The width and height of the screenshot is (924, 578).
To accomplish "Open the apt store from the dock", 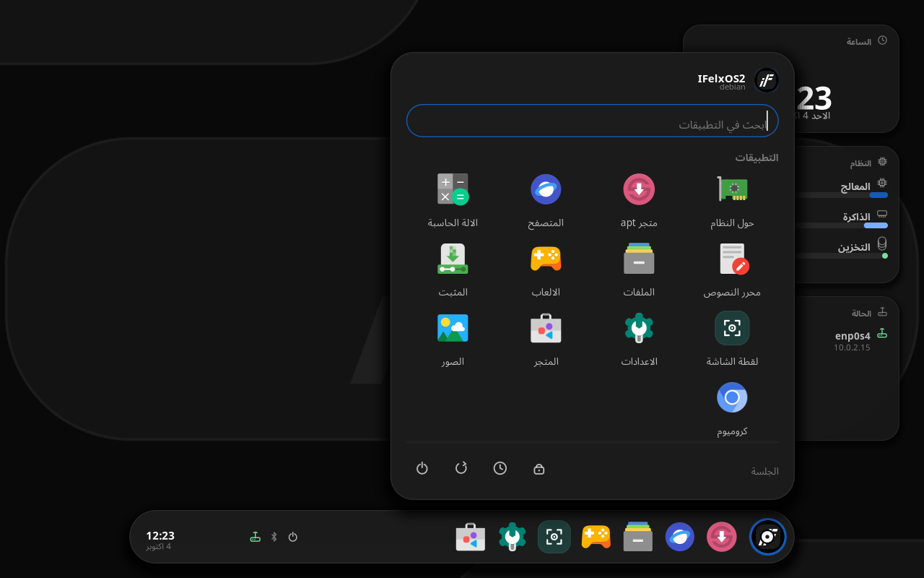I will tap(722, 537).
